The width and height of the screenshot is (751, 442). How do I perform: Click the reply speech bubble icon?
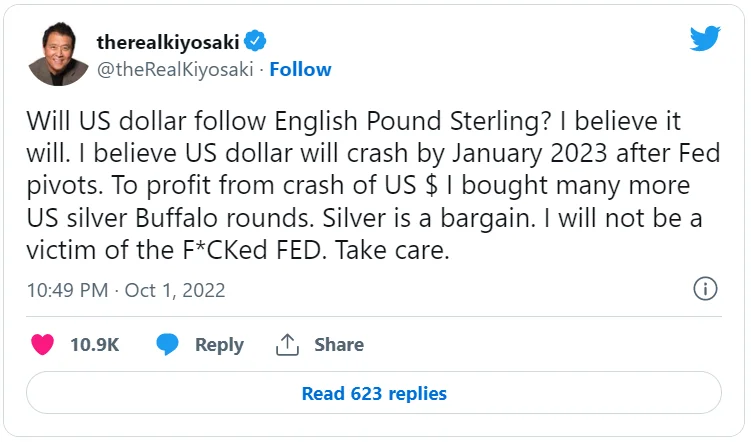168,344
